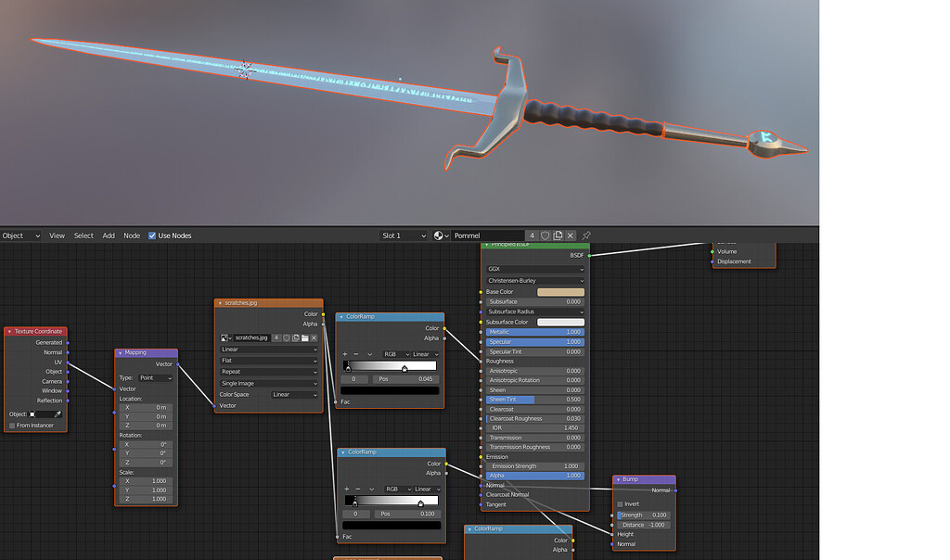Viewport: 950px width, 560px height.
Task: Toggle Use Nodes checkbox
Action: [152, 235]
